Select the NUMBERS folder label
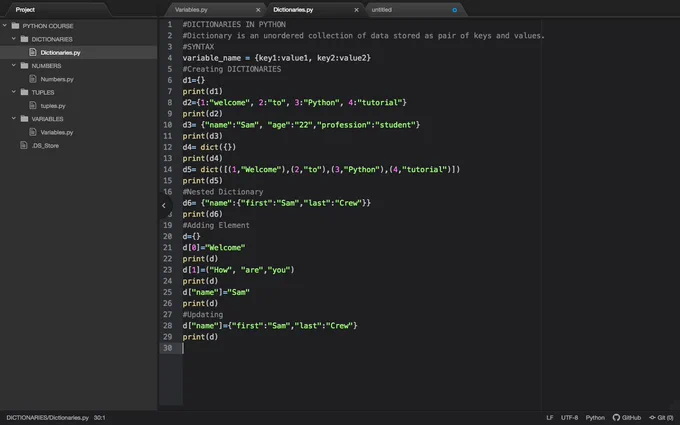 pos(46,66)
